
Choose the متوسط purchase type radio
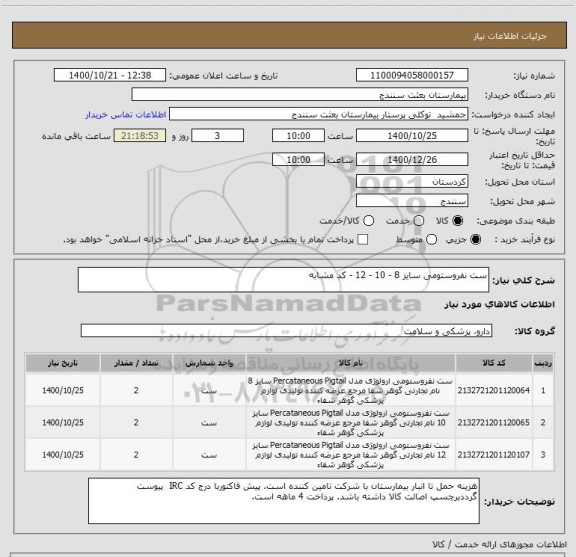coord(431,240)
